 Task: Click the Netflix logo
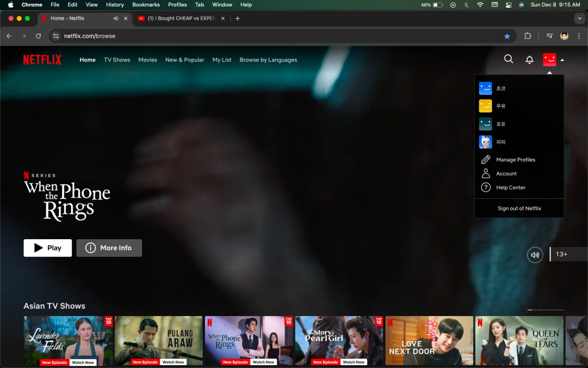pyautogui.click(x=42, y=60)
